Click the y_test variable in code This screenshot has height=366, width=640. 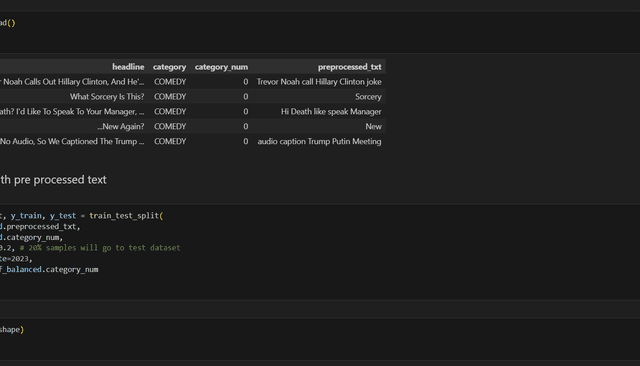click(63, 215)
